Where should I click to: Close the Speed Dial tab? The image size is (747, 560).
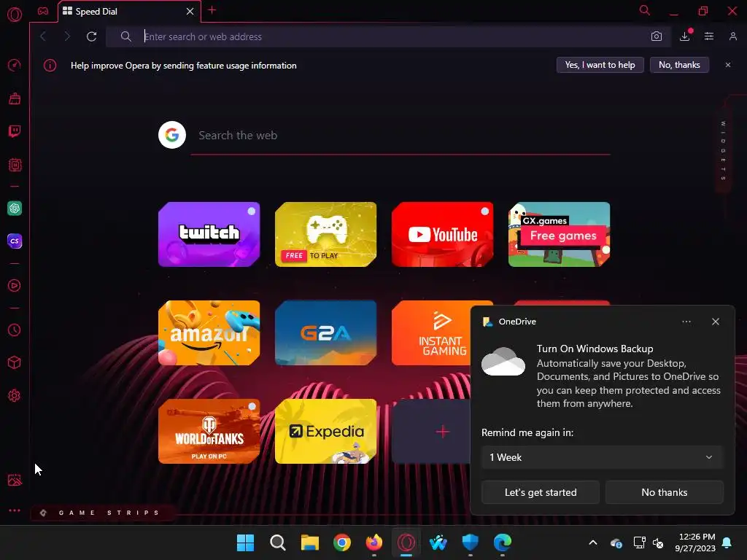point(190,11)
